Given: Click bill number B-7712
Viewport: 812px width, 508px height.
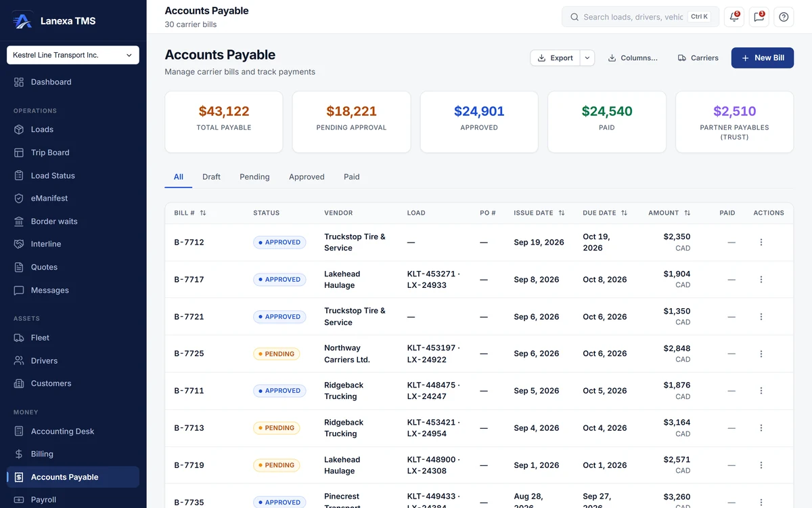Looking at the screenshot, I should [189, 242].
